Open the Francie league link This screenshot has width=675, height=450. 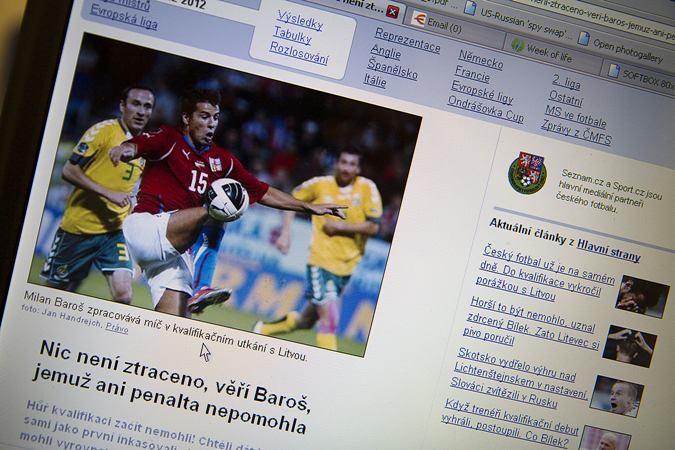click(x=472, y=74)
